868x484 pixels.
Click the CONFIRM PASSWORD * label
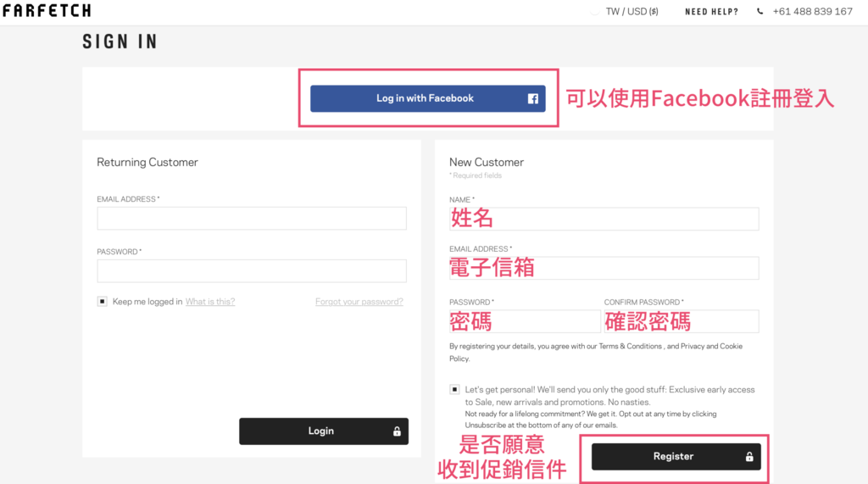click(x=644, y=302)
